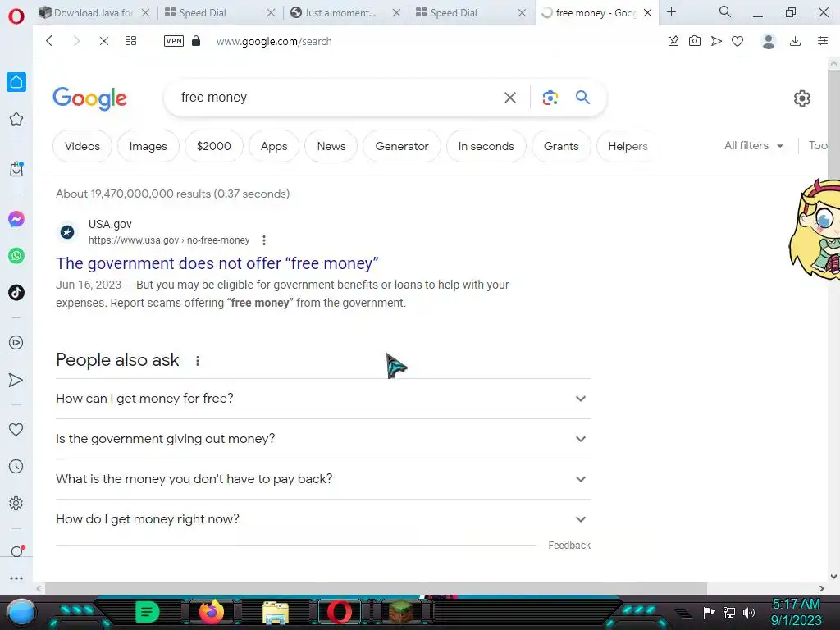Add page to bookmarks heart in address bar
Image resolution: width=840 pixels, height=630 pixels.
click(x=737, y=41)
